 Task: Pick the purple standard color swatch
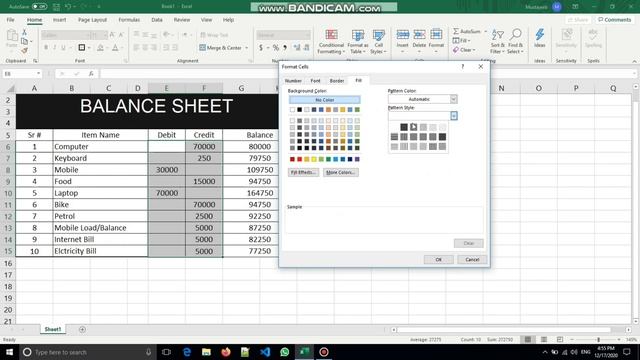click(x=357, y=159)
